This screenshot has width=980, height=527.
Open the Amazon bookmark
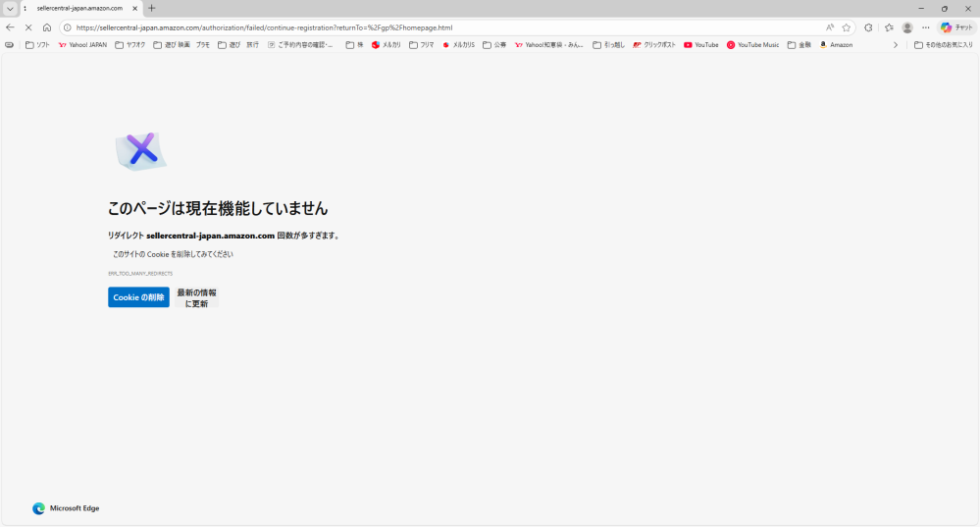coord(836,45)
